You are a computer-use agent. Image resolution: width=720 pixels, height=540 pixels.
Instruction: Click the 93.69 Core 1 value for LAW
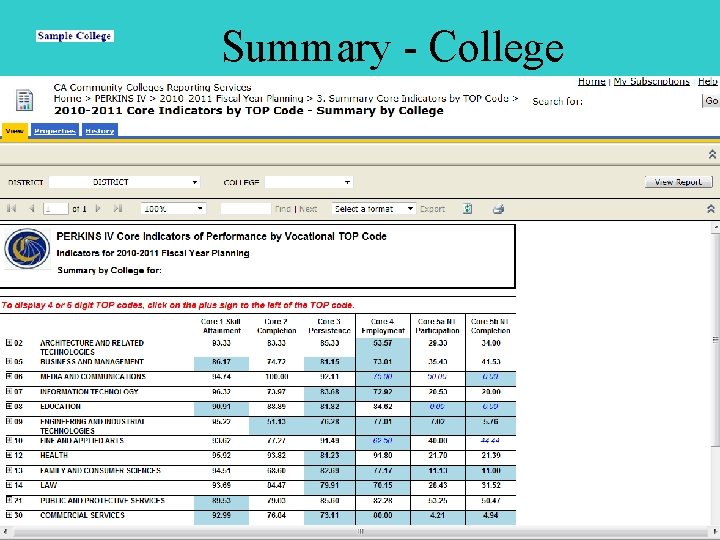point(221,485)
